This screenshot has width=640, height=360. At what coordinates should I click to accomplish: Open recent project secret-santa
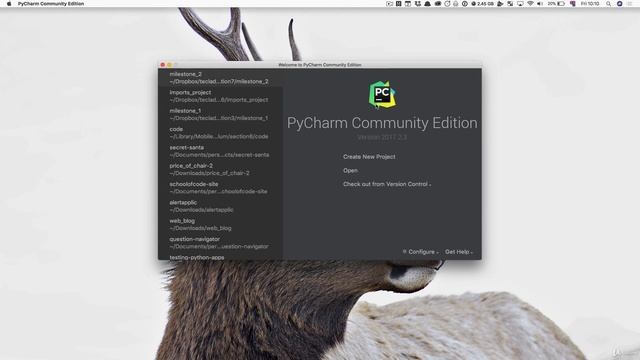pos(220,151)
